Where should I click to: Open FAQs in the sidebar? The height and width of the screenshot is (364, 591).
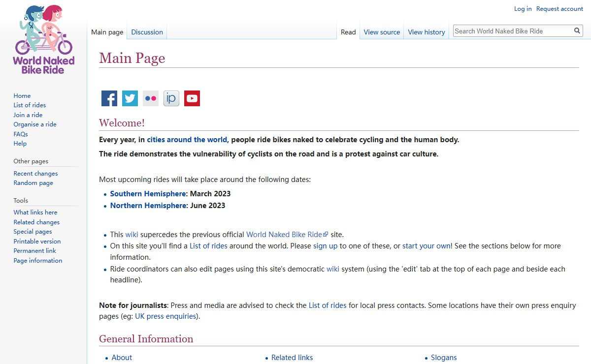pyautogui.click(x=21, y=134)
